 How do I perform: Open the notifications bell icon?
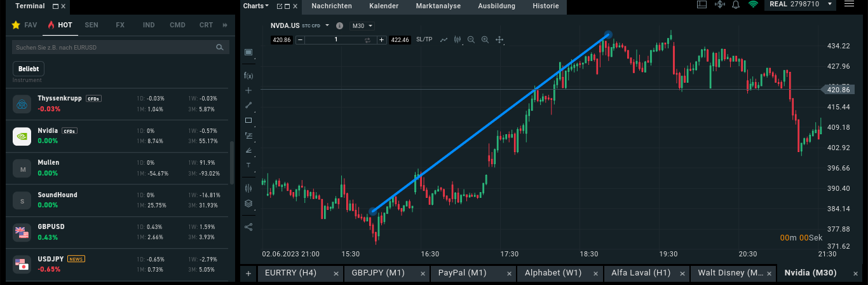pos(736,4)
